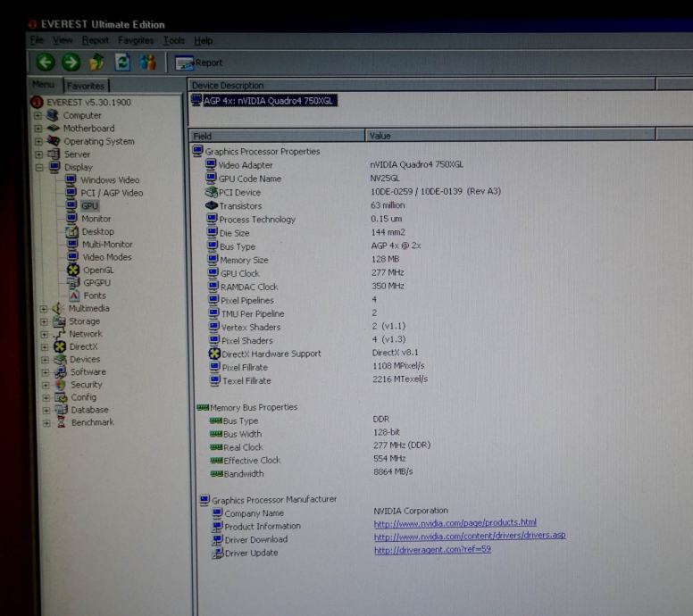The width and height of the screenshot is (693, 616).
Task: Expand the DirectX tree node
Action: point(45,347)
